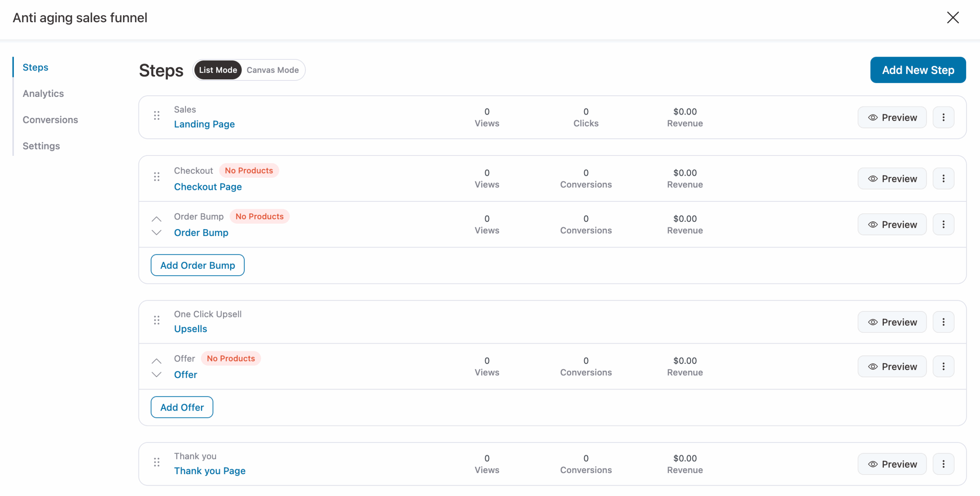Screen dimensions: 980x496
Task: Move Order Bump down with chevron
Action: click(157, 232)
